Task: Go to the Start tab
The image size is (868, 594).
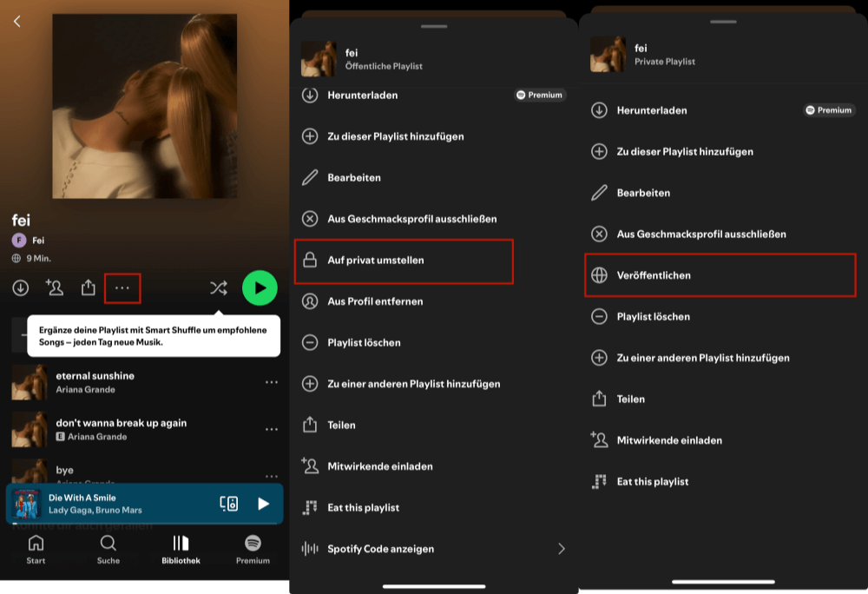Action: pyautogui.click(x=36, y=549)
